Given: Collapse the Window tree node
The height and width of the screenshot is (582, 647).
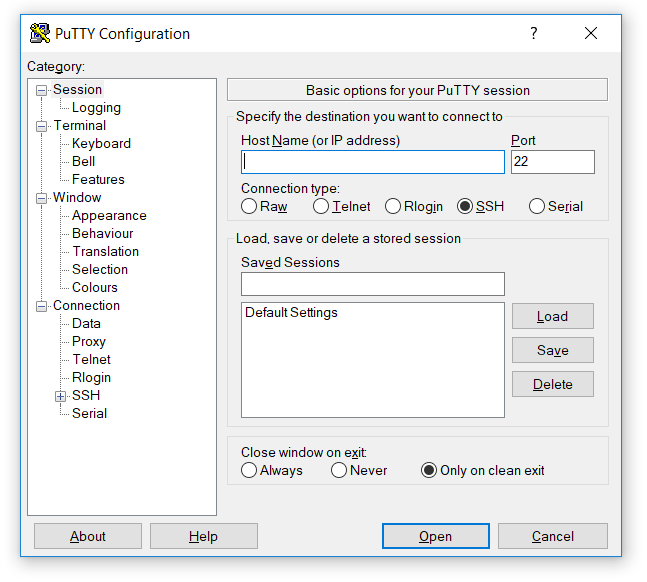Looking at the screenshot, I should [41, 199].
